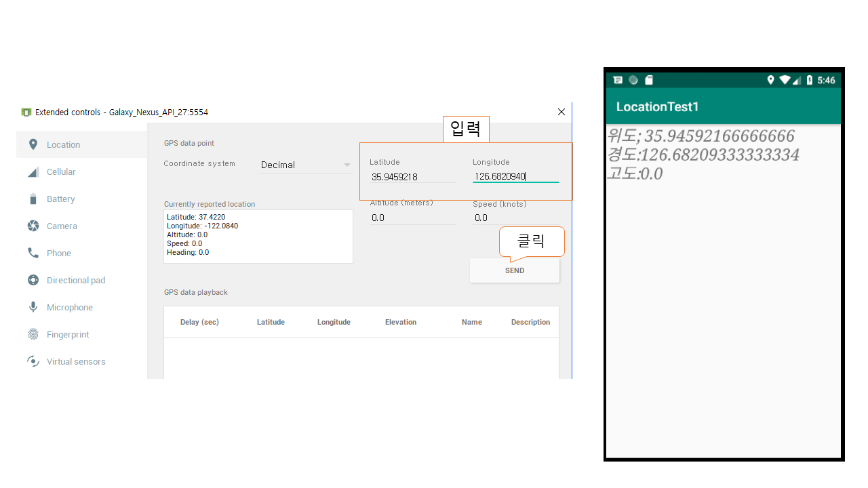
Task: Select the Fingerprint icon
Action: [x=33, y=334]
